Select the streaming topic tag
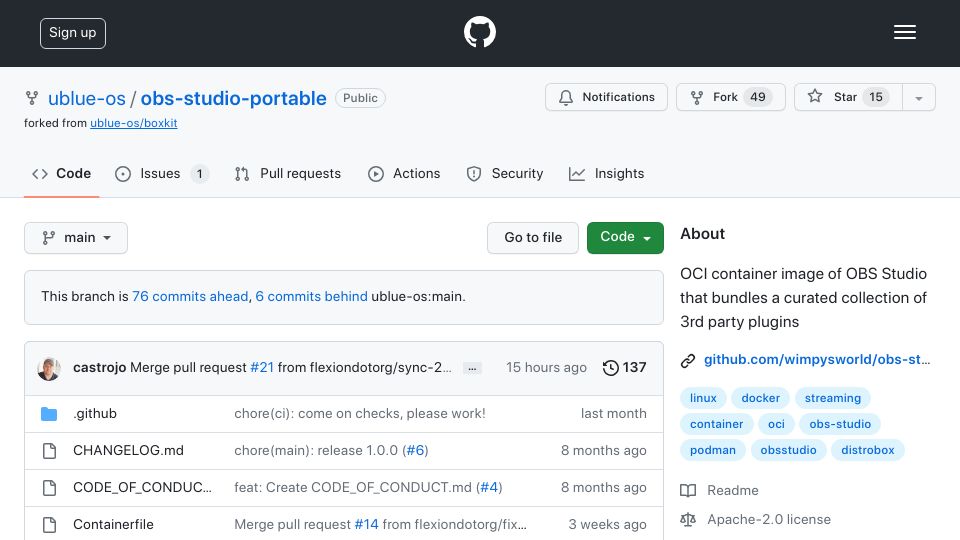The image size is (960, 540). (833, 398)
